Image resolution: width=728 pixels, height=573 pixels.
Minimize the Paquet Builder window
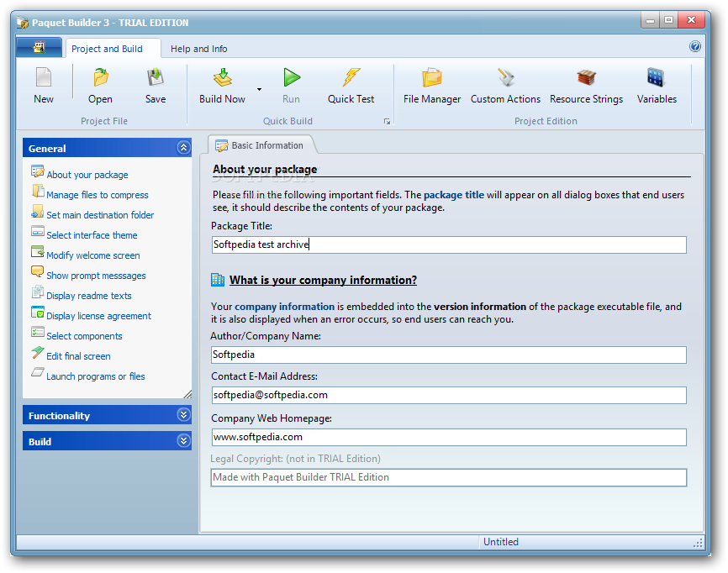coord(650,20)
